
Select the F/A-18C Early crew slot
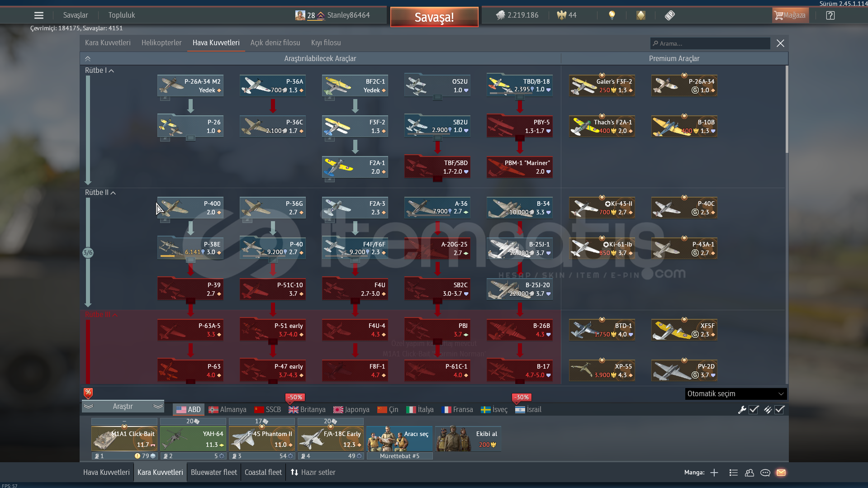(x=331, y=439)
